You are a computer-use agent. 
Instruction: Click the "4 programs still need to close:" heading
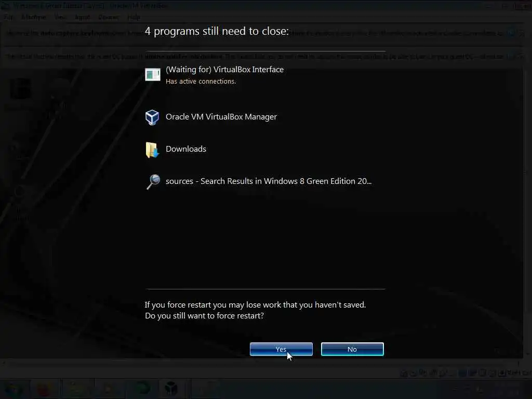click(217, 31)
